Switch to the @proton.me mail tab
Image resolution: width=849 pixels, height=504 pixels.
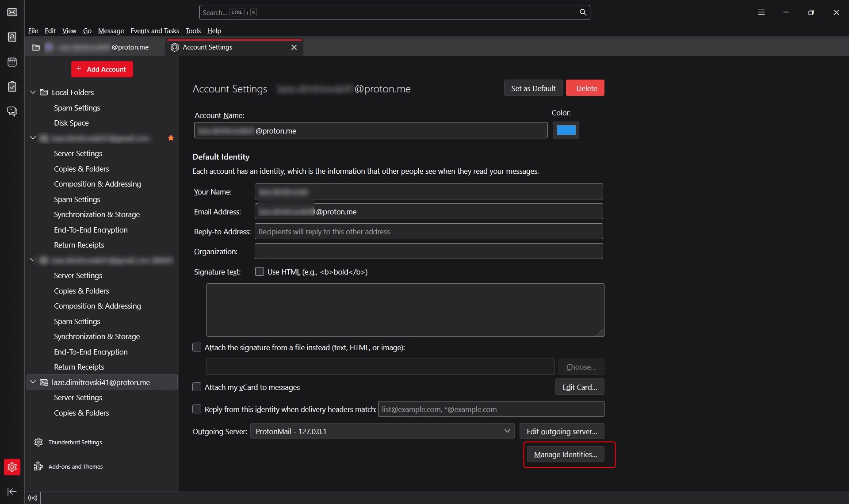(96, 47)
